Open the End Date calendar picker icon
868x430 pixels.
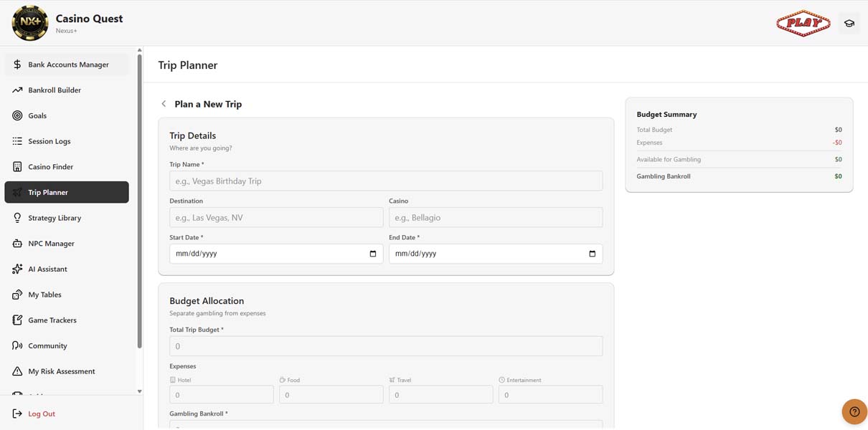pos(592,254)
